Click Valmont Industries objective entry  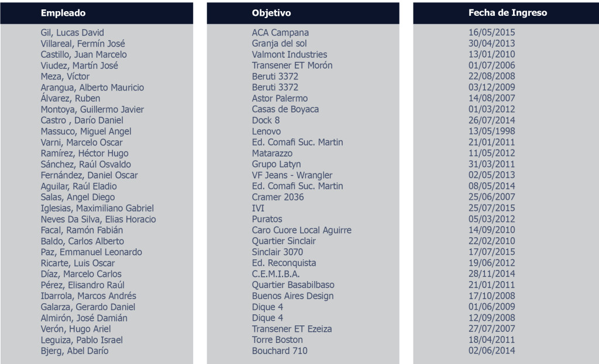click(x=289, y=54)
